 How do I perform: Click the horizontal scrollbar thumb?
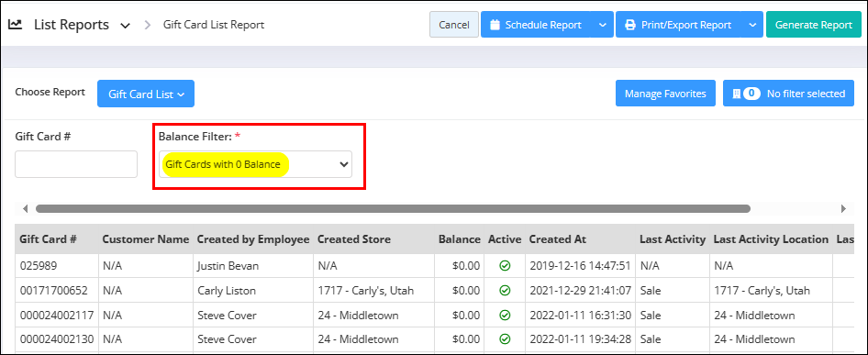click(393, 209)
